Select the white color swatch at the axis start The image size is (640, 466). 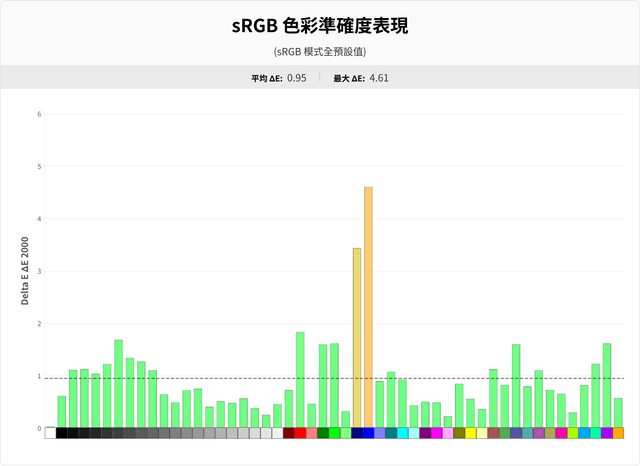[x=50, y=433]
